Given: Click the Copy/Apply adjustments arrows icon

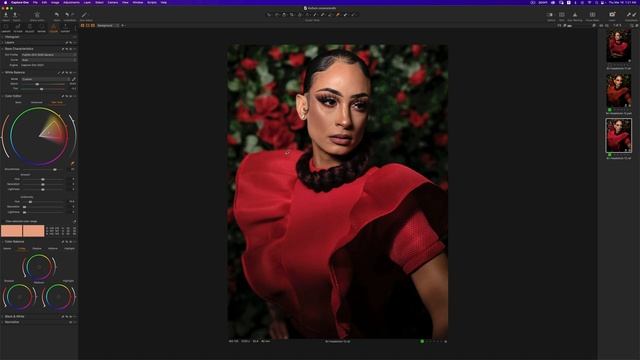Looking at the screenshot, I should pyautogui.click(x=631, y=15).
